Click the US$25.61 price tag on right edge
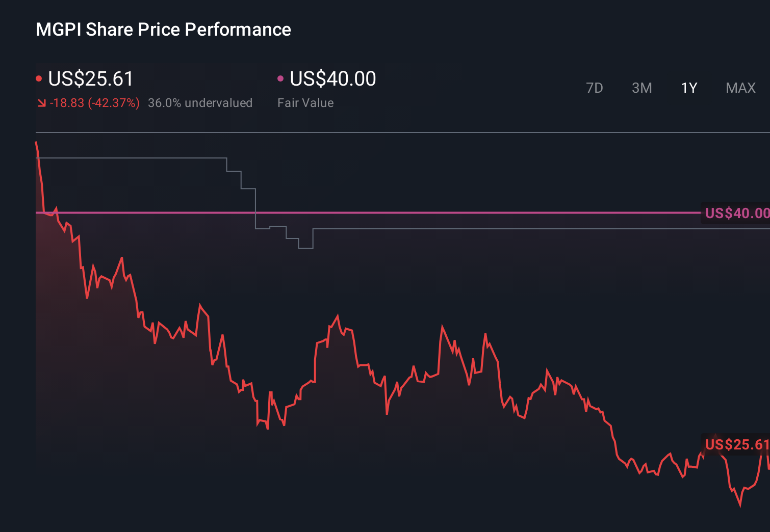Viewport: 770px width, 532px height. click(x=736, y=444)
